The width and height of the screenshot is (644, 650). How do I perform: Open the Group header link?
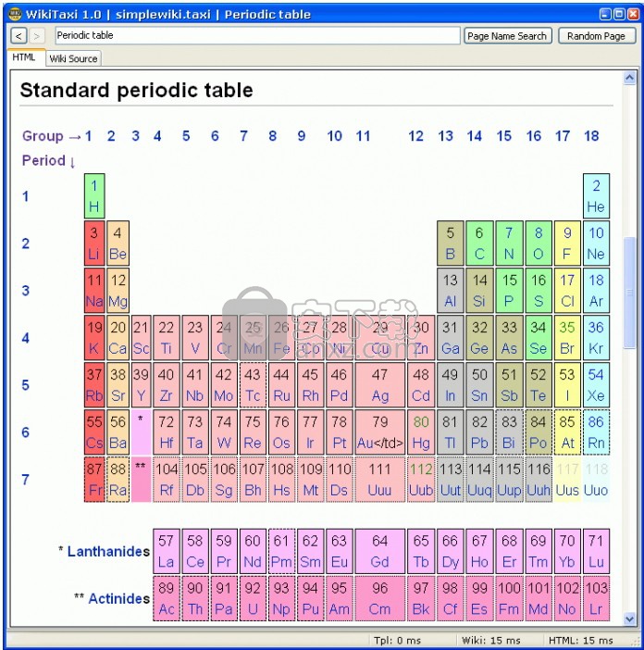[x=43, y=136]
